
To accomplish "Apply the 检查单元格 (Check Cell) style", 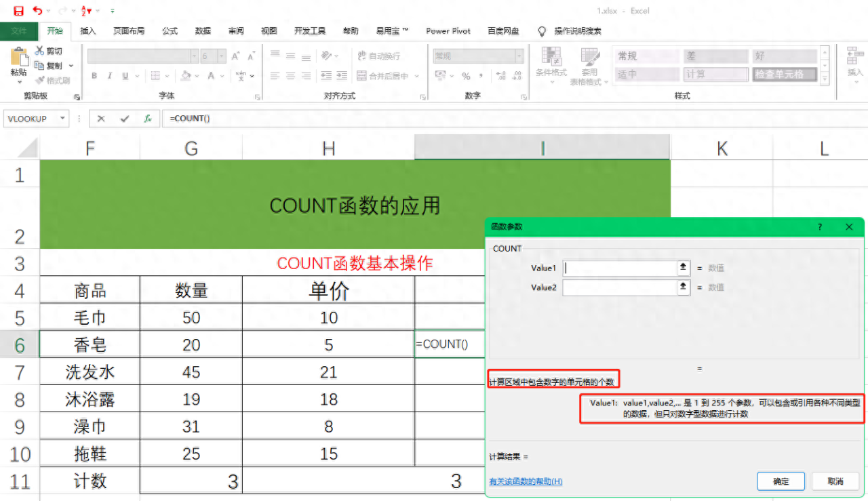I will [x=784, y=75].
